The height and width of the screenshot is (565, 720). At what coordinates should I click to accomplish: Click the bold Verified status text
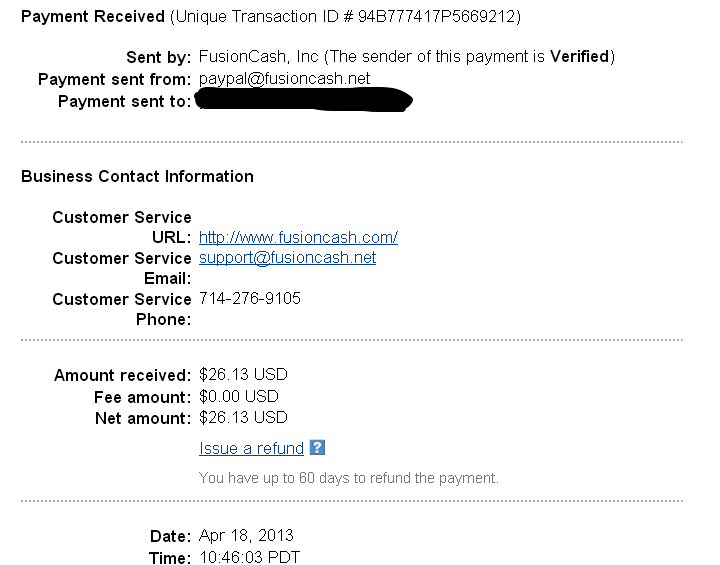(579, 56)
